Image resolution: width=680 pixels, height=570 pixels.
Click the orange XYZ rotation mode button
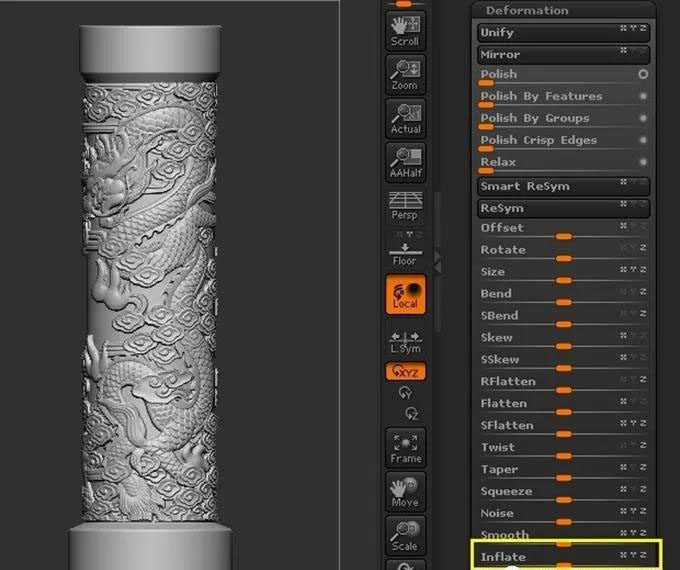pyautogui.click(x=405, y=371)
